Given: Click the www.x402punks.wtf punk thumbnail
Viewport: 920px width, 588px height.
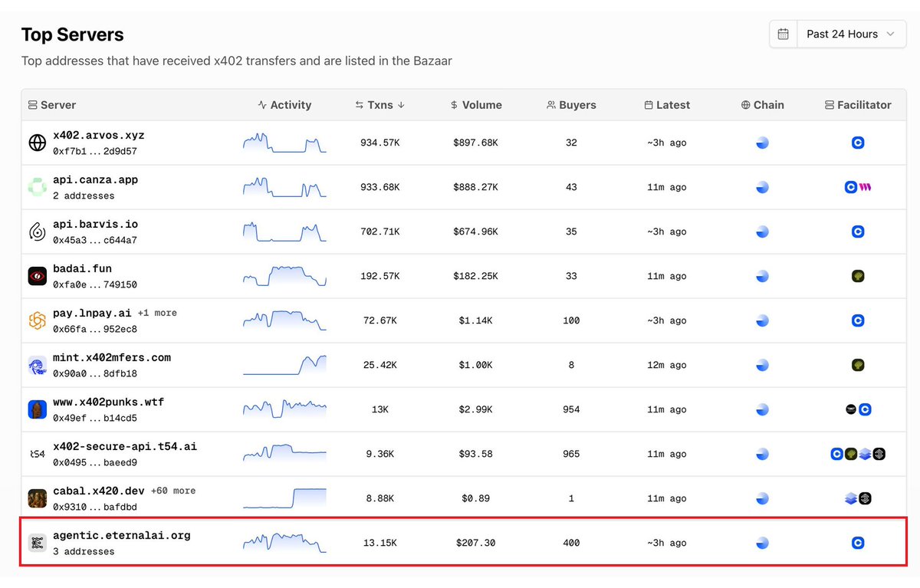Looking at the screenshot, I should [x=37, y=409].
